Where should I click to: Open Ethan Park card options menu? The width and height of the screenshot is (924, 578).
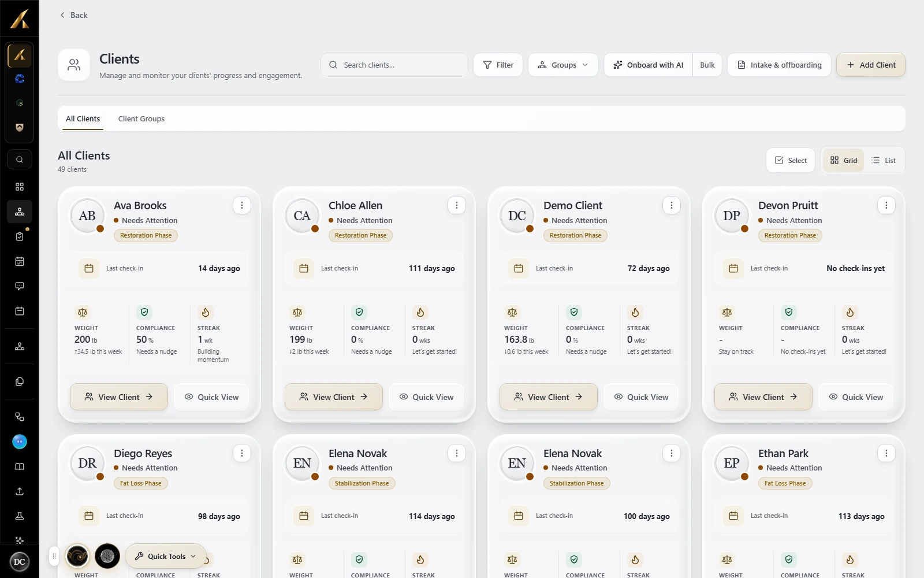886,453
